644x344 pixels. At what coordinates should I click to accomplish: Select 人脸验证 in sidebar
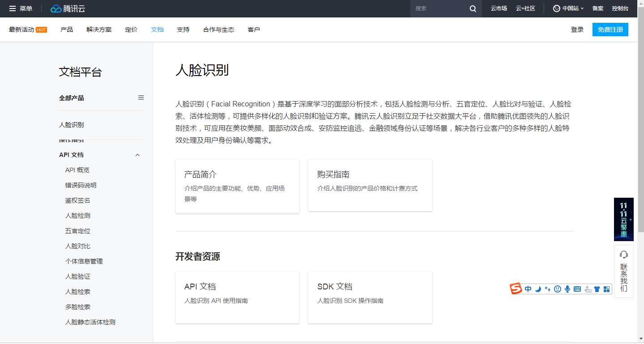click(x=77, y=276)
